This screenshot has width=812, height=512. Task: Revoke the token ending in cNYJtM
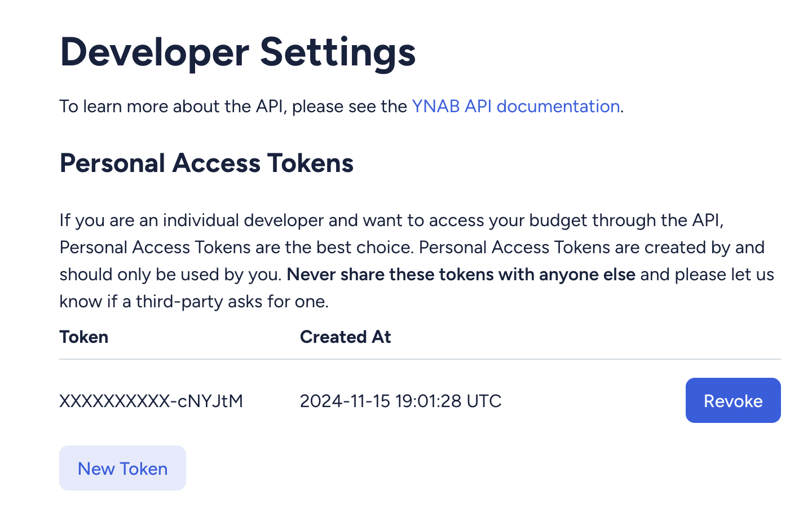(x=733, y=400)
